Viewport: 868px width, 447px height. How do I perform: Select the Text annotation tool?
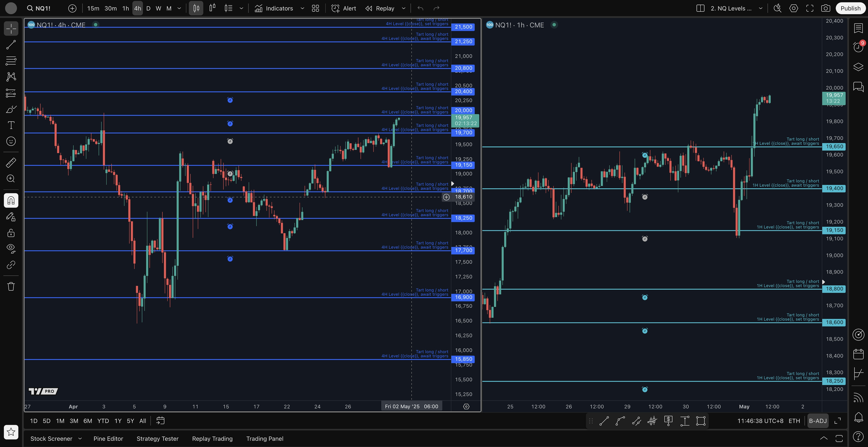11,125
